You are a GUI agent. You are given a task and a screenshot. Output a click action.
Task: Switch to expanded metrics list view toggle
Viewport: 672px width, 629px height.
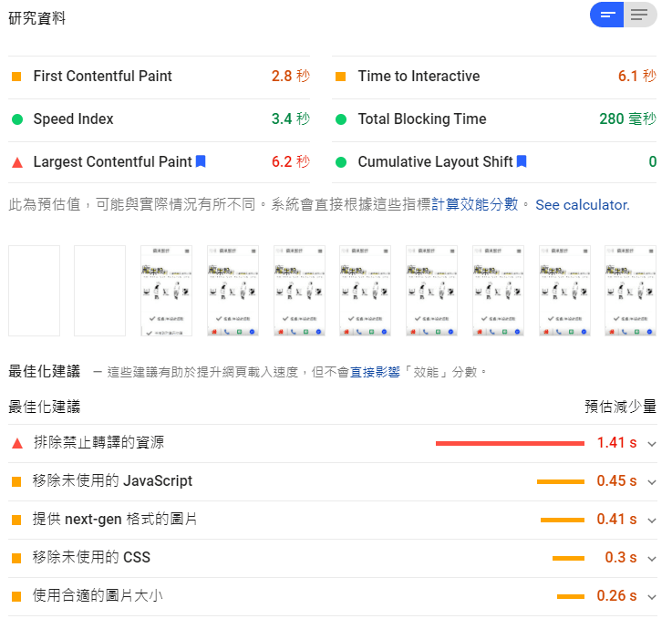640,15
